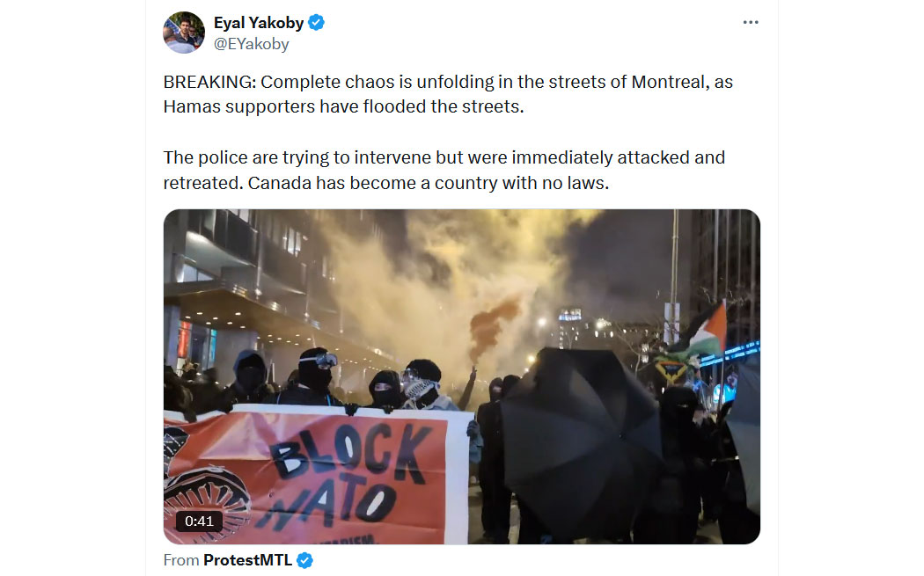Screen dimensions: 924x576
Task: Click the Eyal Yakoby display name
Action: point(259,23)
